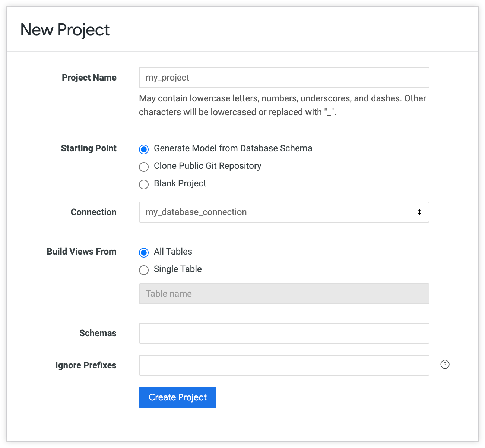
Task: Click the Connection field label
Action: 93,212
